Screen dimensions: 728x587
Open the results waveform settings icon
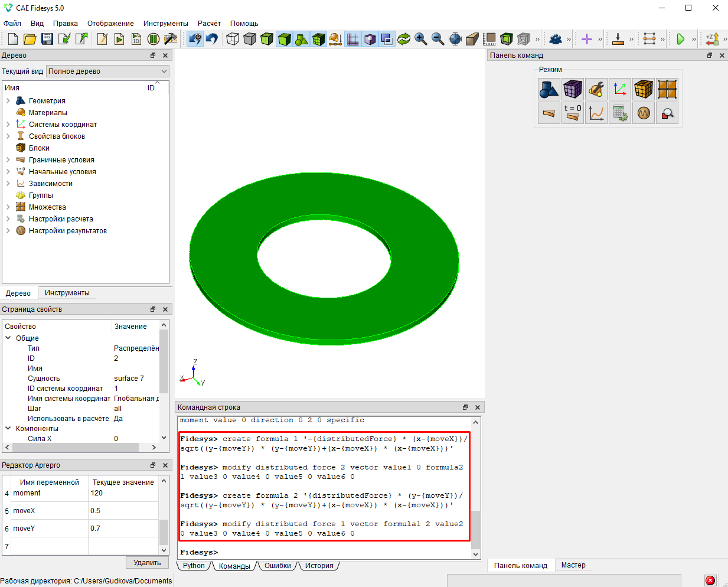[x=644, y=113]
